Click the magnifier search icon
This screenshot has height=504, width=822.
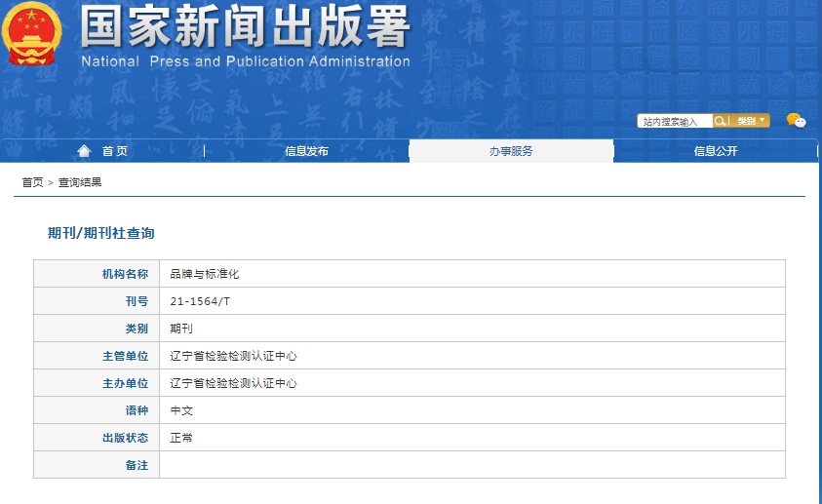click(x=720, y=121)
